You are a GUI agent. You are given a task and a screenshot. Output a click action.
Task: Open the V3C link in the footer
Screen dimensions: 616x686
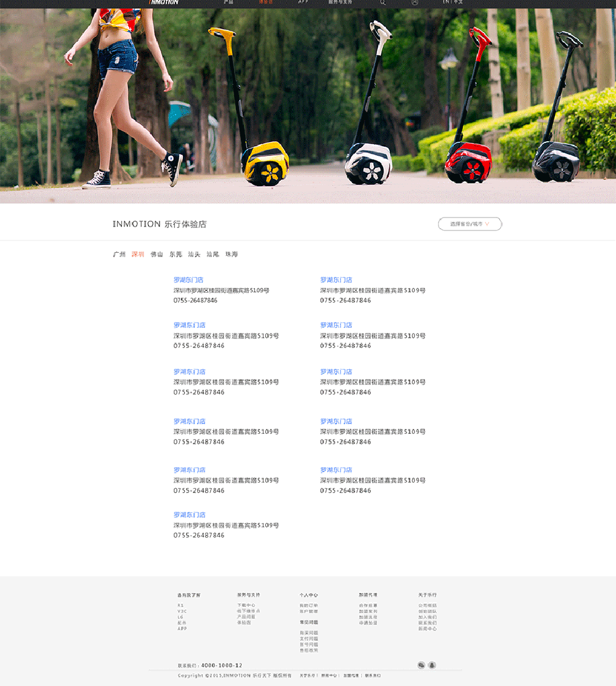182,611
